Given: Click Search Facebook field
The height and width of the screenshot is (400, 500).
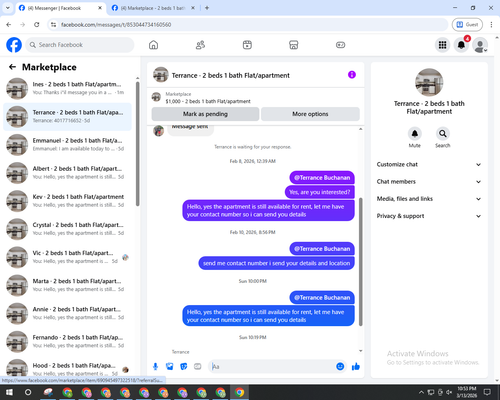Looking at the screenshot, I should [x=80, y=45].
